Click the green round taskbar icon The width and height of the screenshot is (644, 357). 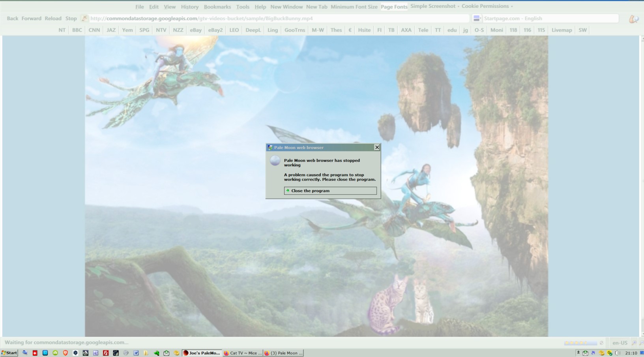pos(55,353)
